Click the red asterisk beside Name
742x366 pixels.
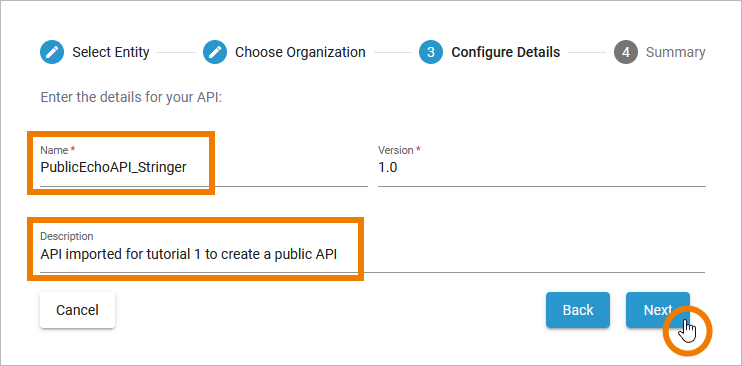click(73, 149)
